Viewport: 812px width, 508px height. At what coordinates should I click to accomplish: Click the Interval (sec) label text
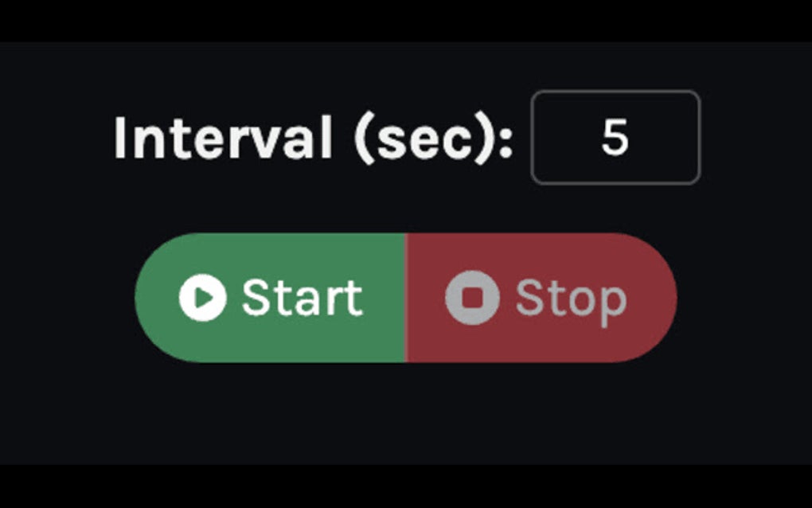tap(314, 139)
